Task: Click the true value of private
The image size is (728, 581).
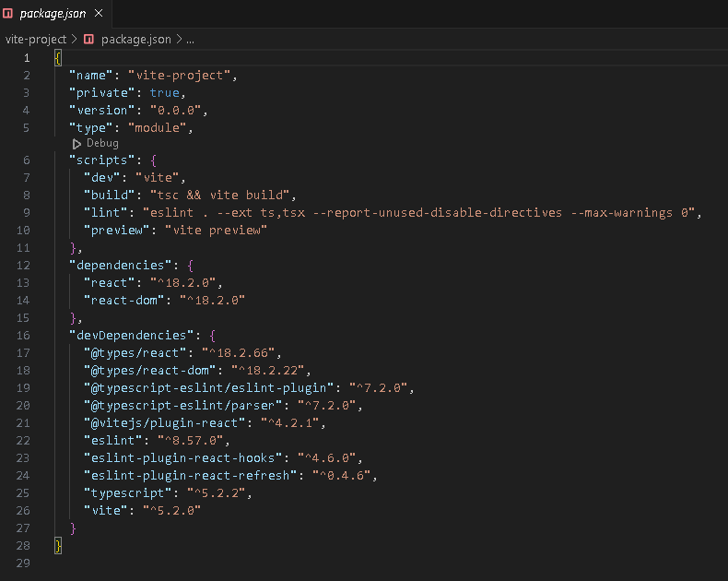Action: (164, 93)
